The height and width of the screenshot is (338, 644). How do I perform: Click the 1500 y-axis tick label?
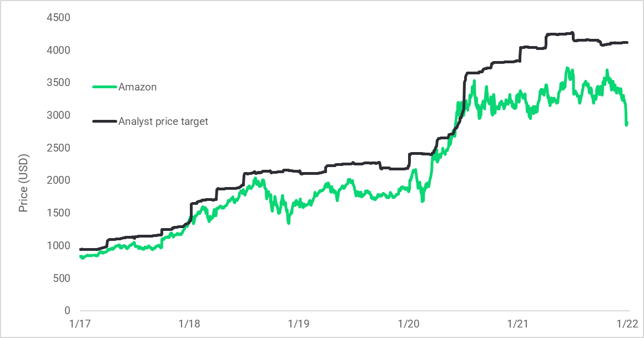pos(59,213)
